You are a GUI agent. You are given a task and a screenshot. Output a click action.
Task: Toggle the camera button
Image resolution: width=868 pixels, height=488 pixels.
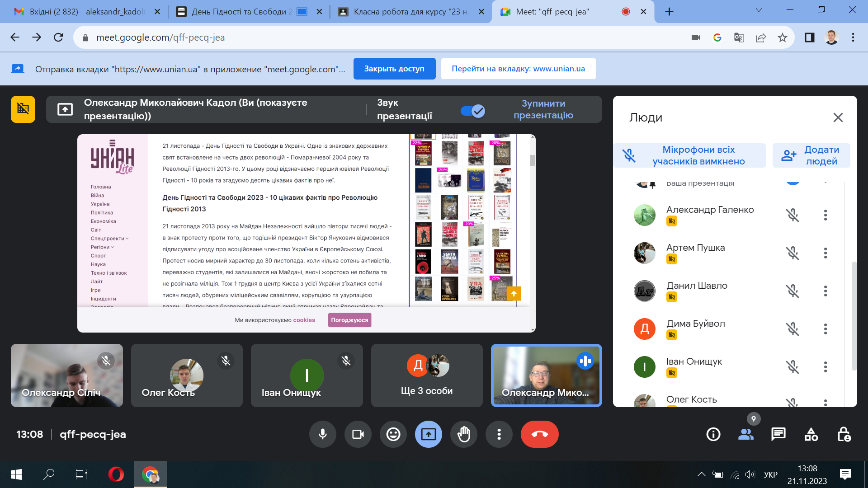(358, 434)
